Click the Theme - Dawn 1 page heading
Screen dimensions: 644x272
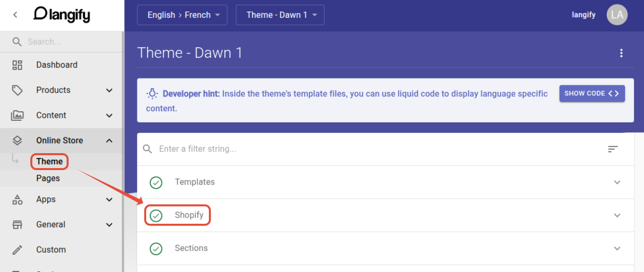pos(190,53)
